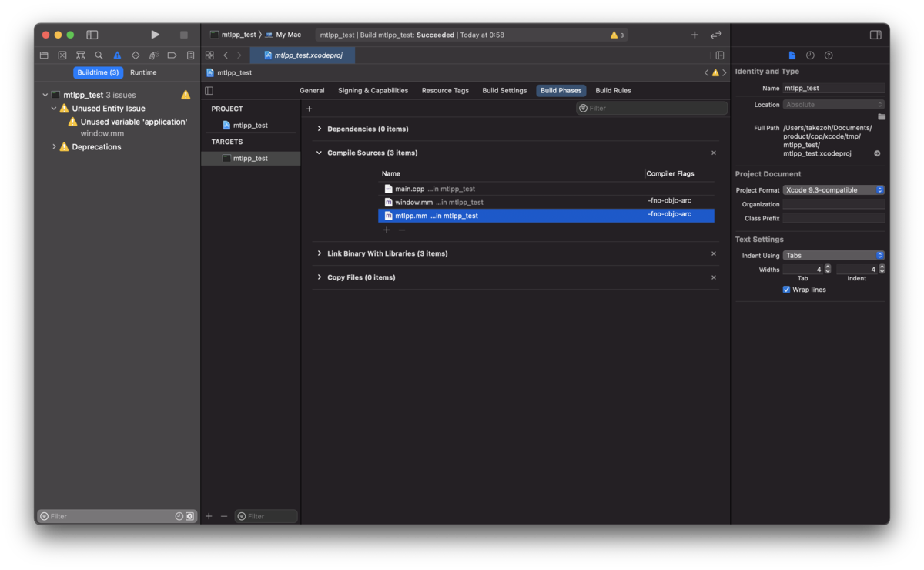
Task: Toggle recent issues filter clock icon
Action: click(x=179, y=516)
